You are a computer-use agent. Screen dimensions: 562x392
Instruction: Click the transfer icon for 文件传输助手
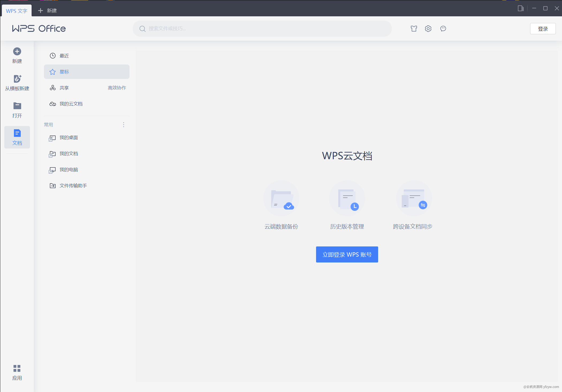tap(53, 186)
